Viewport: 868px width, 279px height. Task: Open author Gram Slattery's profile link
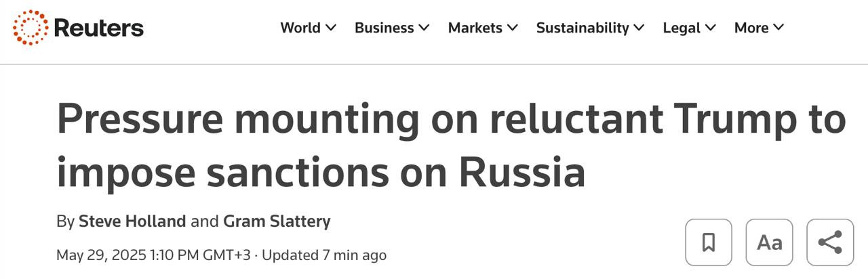tap(277, 221)
